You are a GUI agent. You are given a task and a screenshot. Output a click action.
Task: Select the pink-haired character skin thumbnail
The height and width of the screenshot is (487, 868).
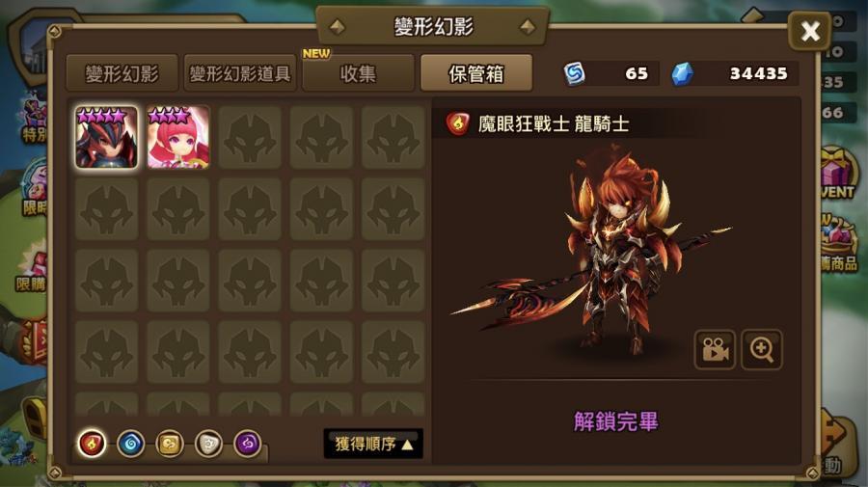point(178,137)
